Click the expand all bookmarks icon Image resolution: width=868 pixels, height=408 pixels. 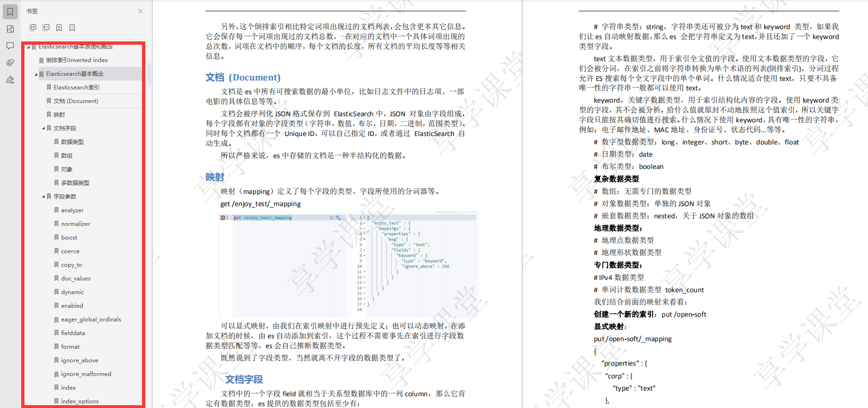[33, 28]
